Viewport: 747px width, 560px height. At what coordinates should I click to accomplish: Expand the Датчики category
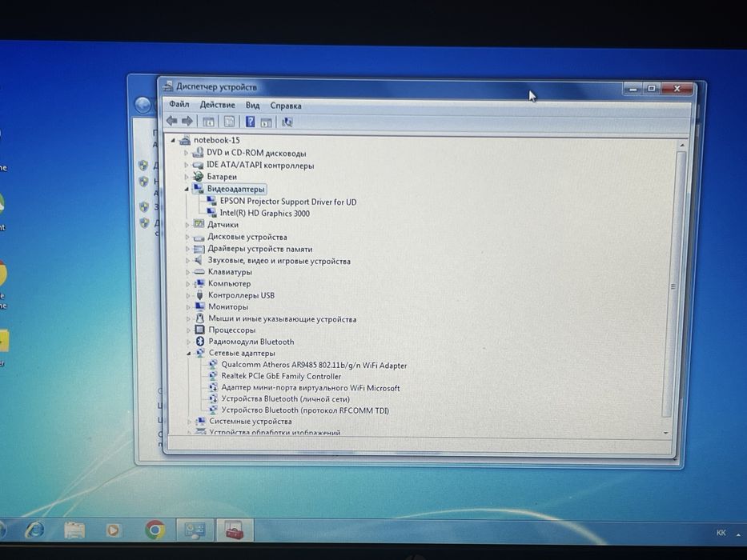click(x=187, y=225)
